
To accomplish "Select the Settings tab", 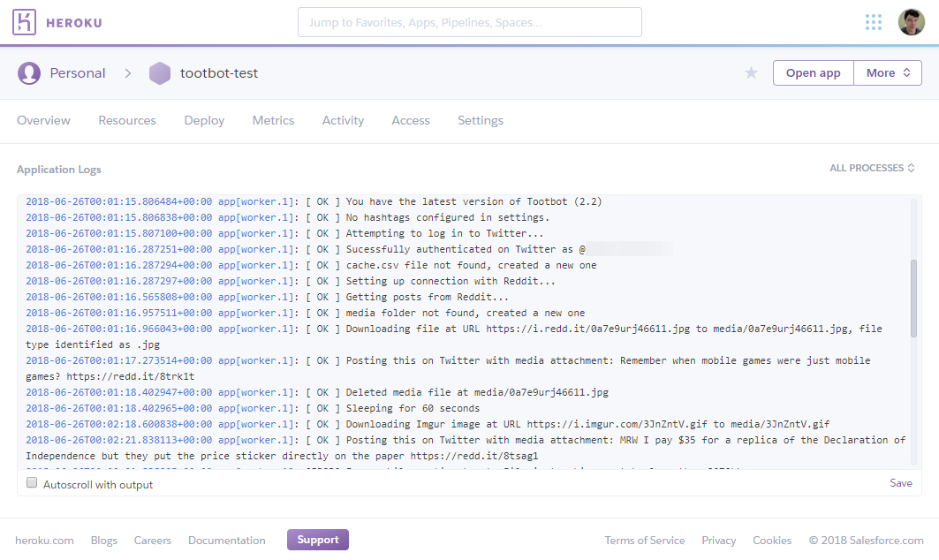I will pos(481,120).
